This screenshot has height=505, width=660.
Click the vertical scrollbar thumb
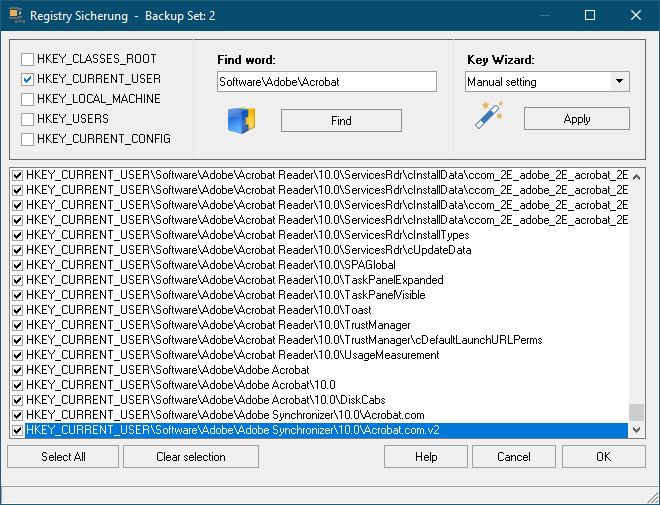636,412
